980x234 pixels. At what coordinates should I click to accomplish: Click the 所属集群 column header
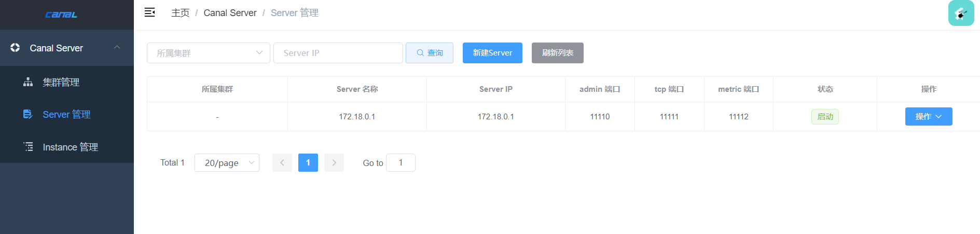[x=217, y=89]
